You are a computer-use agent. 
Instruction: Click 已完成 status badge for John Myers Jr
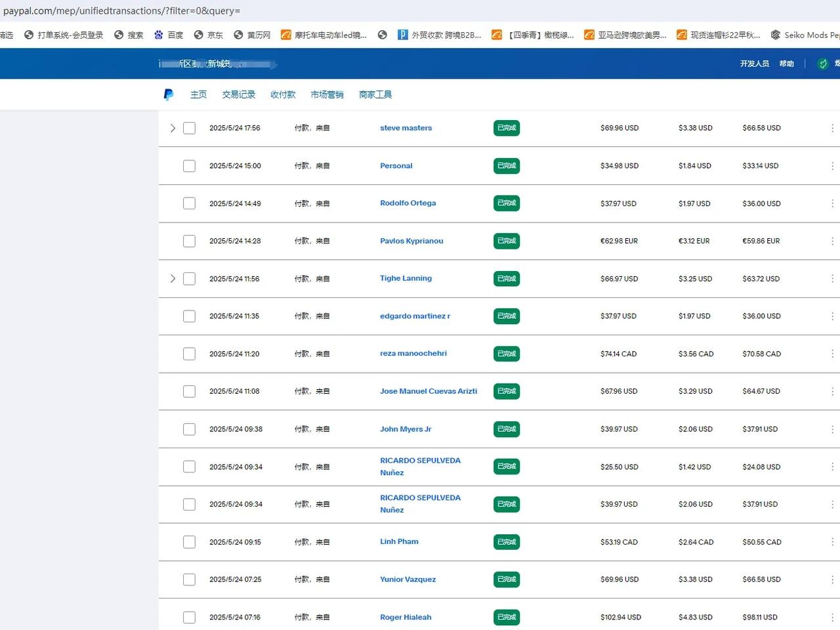coord(507,429)
